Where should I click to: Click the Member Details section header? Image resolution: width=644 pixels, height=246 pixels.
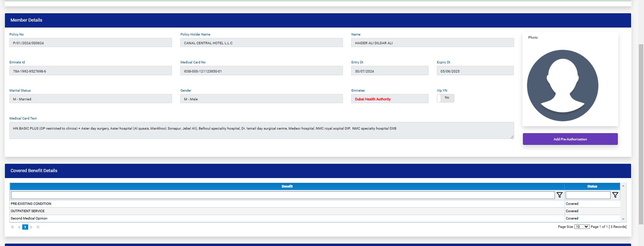click(318, 20)
